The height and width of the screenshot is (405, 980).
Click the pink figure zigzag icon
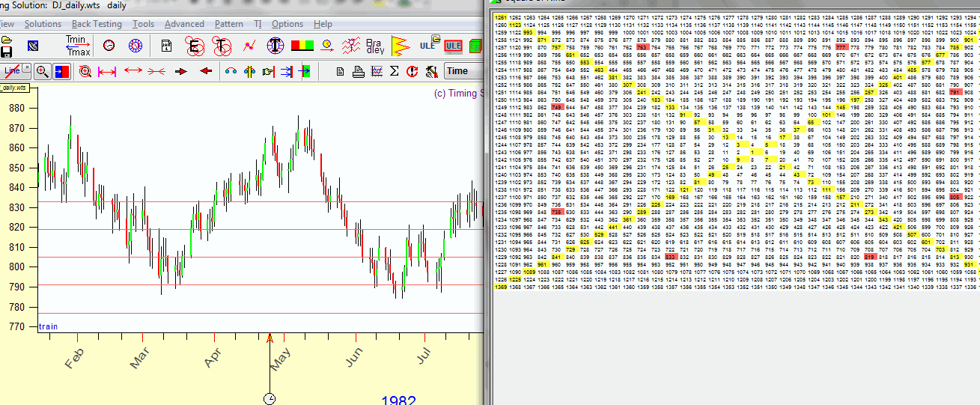click(351, 46)
